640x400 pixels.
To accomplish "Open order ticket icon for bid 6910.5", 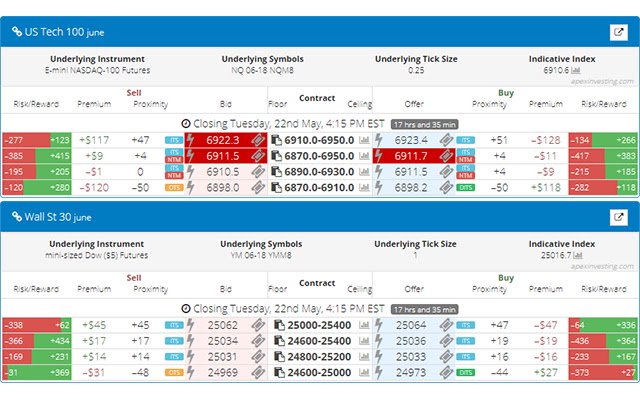I will [x=258, y=172].
